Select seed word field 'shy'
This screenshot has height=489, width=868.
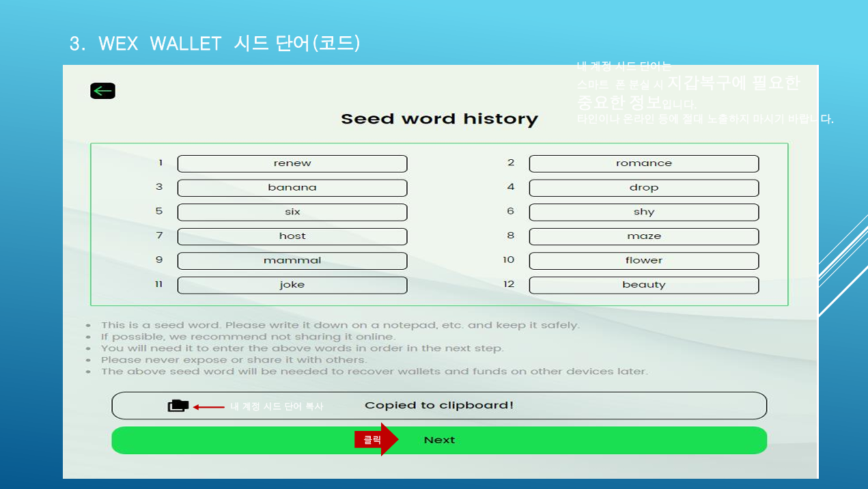point(644,212)
